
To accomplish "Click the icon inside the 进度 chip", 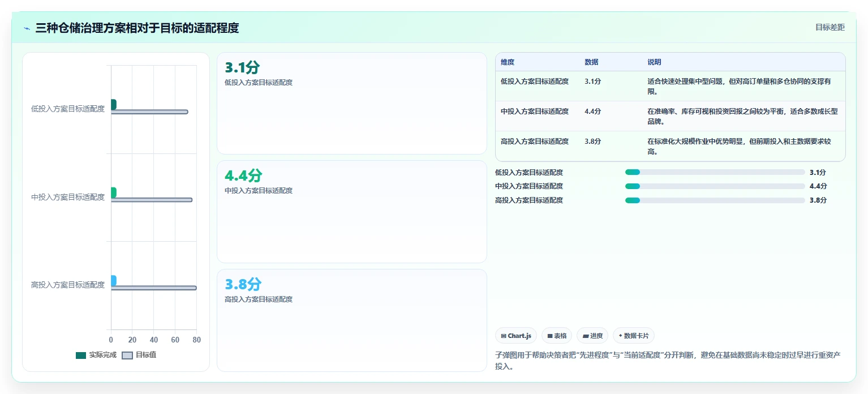I will tap(585, 336).
